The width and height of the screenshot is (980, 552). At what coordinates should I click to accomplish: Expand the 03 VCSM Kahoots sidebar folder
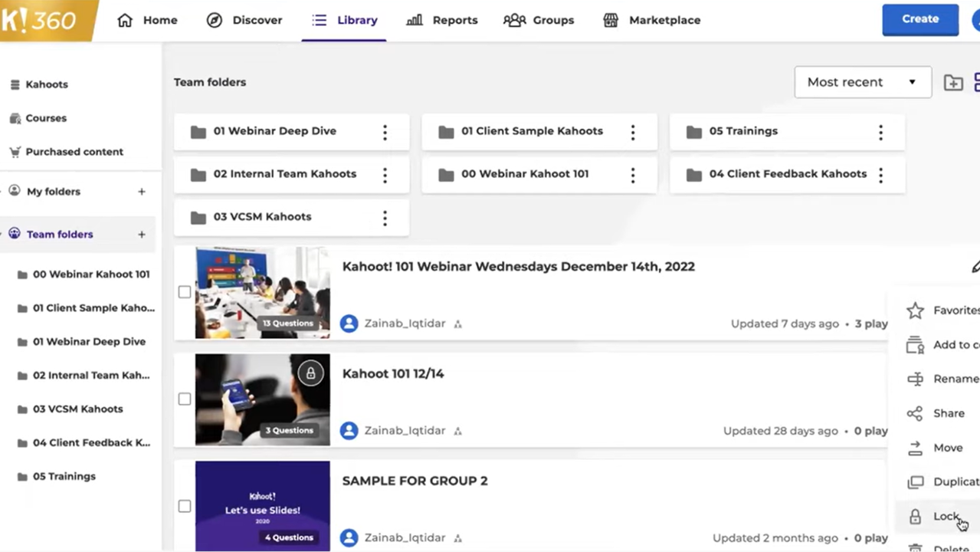77,409
